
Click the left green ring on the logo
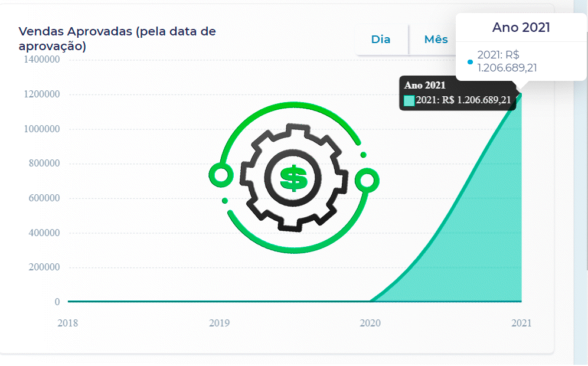point(220,175)
